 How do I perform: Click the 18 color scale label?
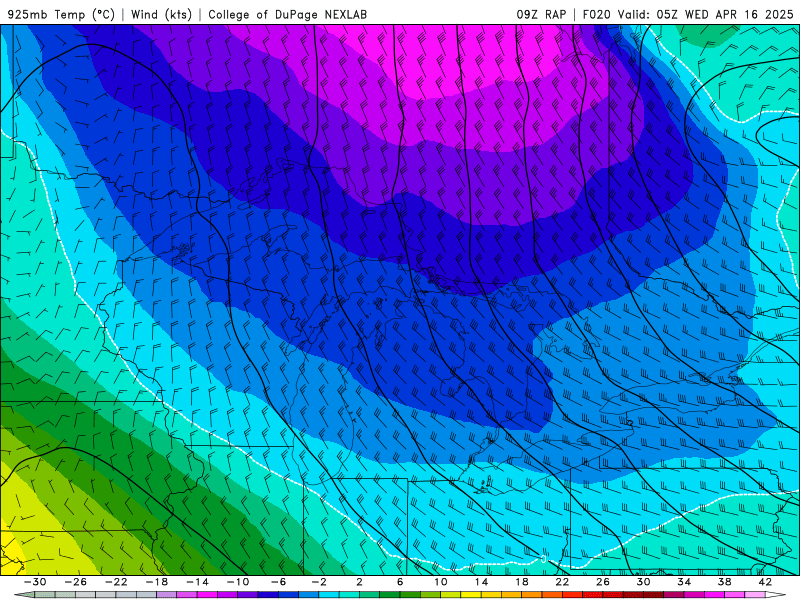pyautogui.click(x=522, y=582)
